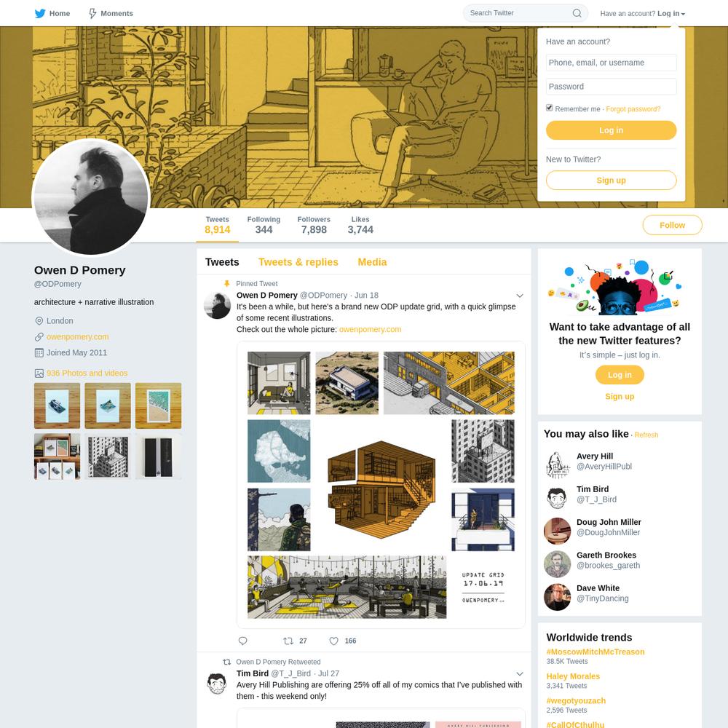Viewport: 728px width, 728px height.
Task: Focus the Phone, email, or username field
Action: click(611, 63)
